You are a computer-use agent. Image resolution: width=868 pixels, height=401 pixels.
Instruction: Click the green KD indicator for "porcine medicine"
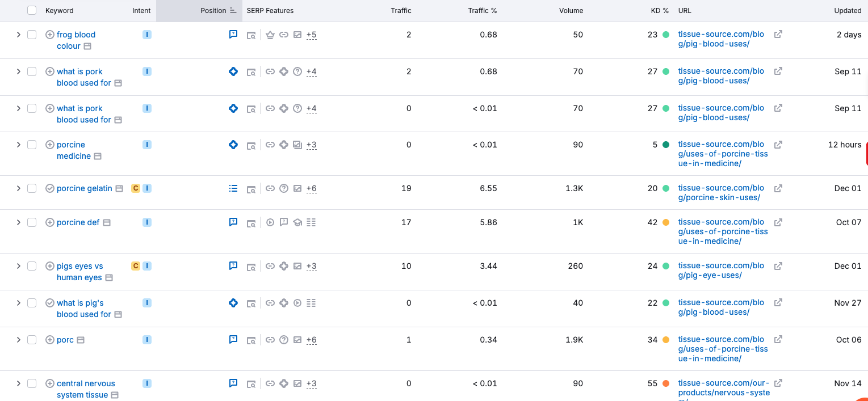click(666, 145)
